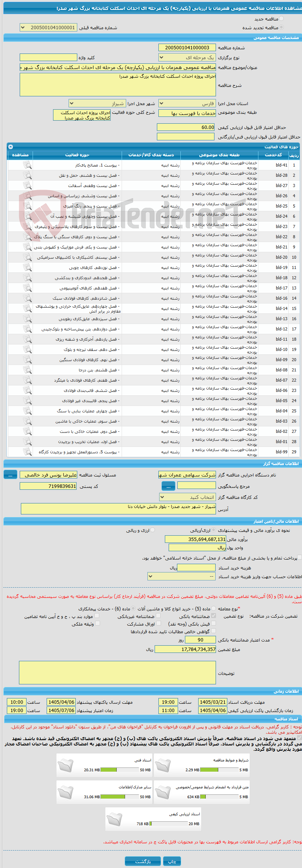
Task: Open the view icon for row bld-17
Action: (x=27, y=288)
